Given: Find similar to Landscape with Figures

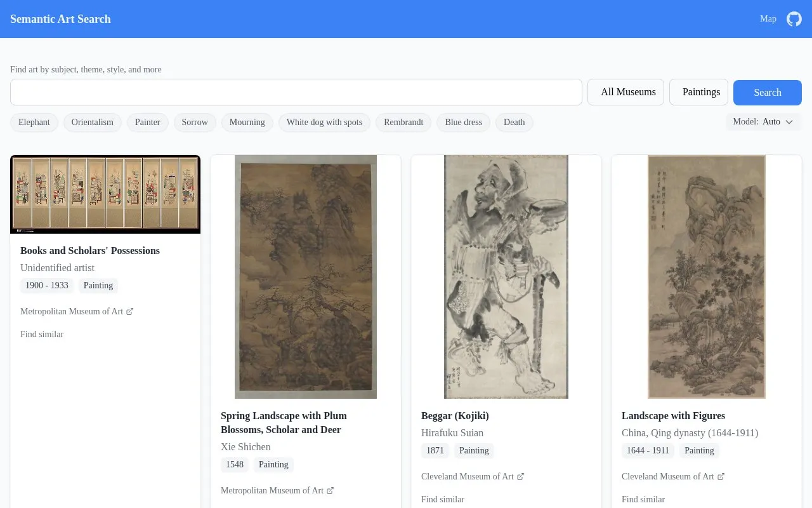Looking at the screenshot, I should point(643,500).
